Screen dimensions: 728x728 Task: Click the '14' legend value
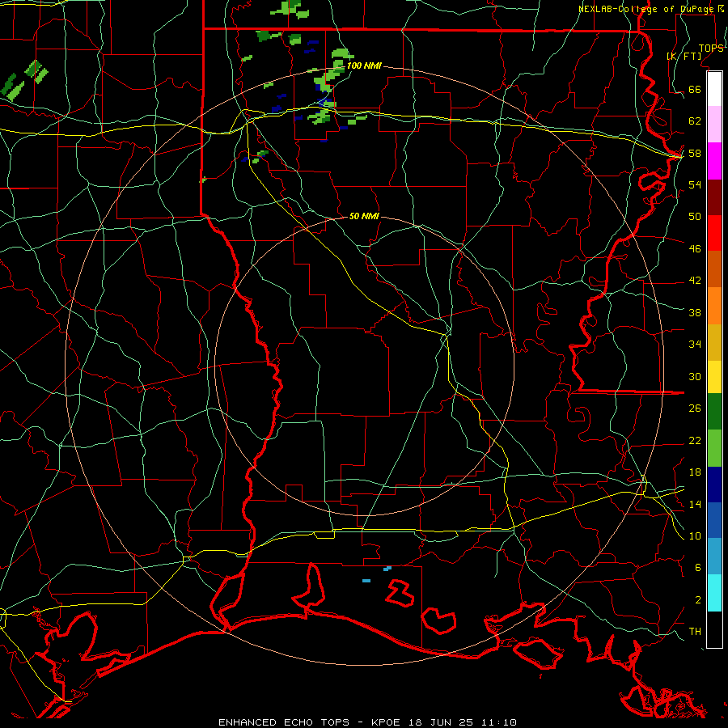coord(695,504)
